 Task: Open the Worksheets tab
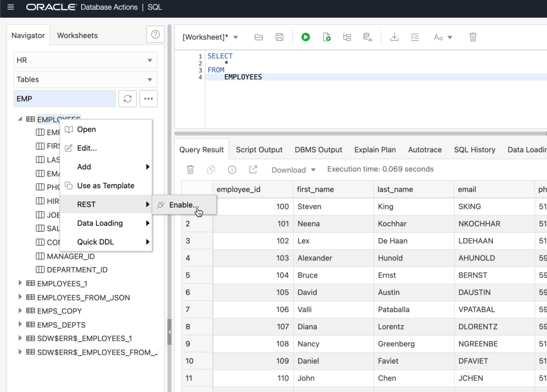(x=77, y=35)
